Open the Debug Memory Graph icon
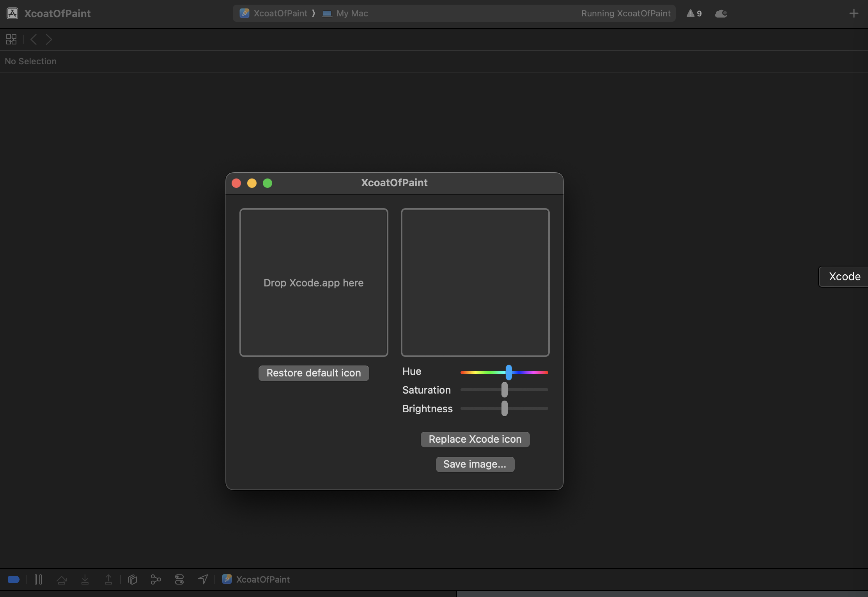The height and width of the screenshot is (597, 868). pos(156,579)
